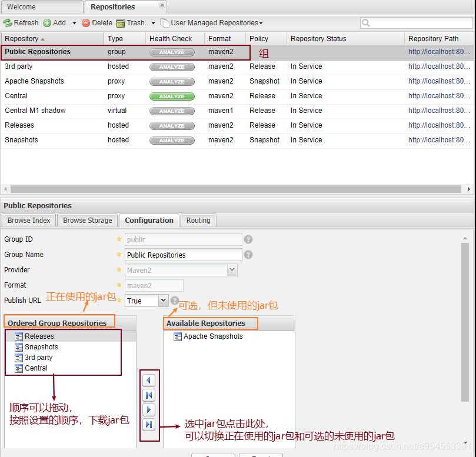Open the Browse Index tab
Screen dimensions: 476x457
[x=29, y=221]
